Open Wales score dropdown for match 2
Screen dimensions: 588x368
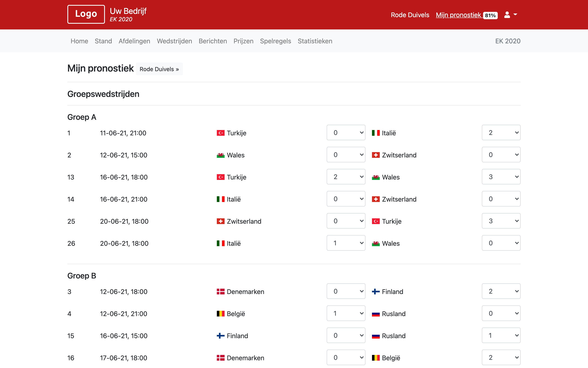click(x=346, y=155)
